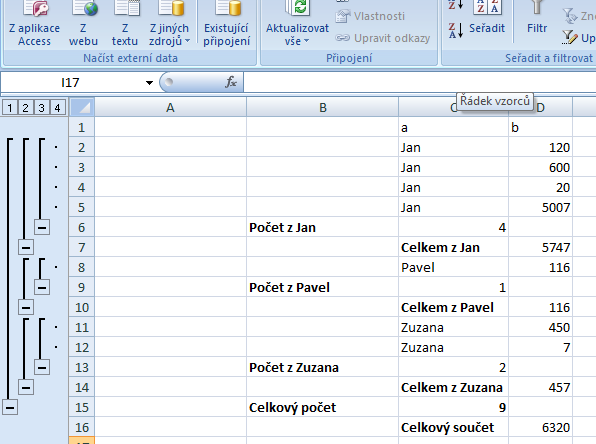Show outline level 4

coord(57,108)
